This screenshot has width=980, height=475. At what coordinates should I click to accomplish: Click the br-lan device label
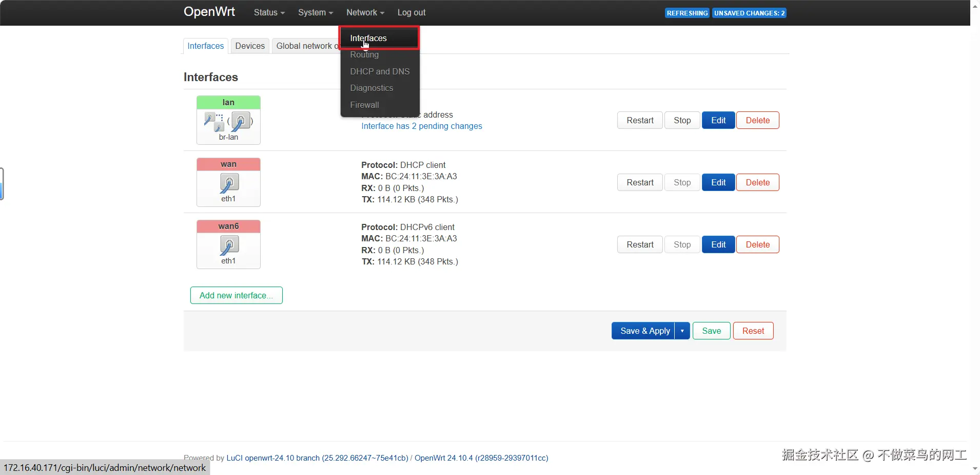[x=228, y=137]
